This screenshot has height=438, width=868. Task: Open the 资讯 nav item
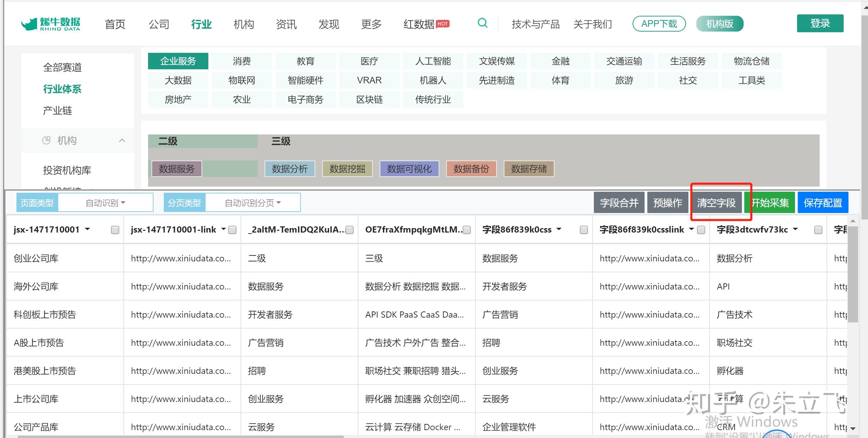(286, 24)
